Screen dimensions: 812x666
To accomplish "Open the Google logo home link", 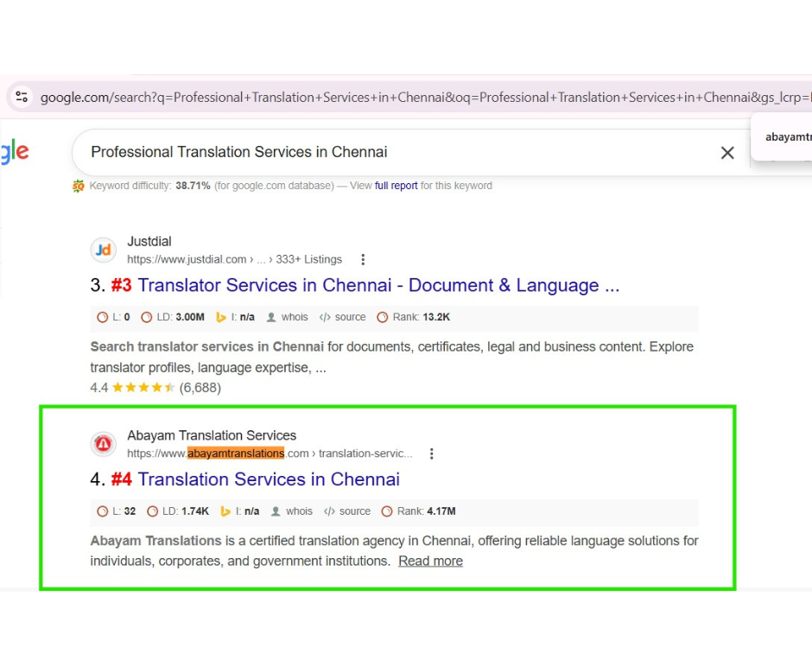I will pos(15,152).
